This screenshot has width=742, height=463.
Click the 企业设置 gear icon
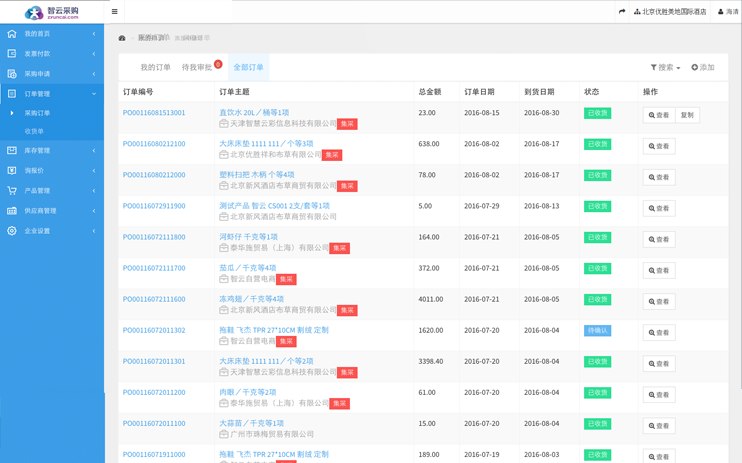[x=12, y=231]
